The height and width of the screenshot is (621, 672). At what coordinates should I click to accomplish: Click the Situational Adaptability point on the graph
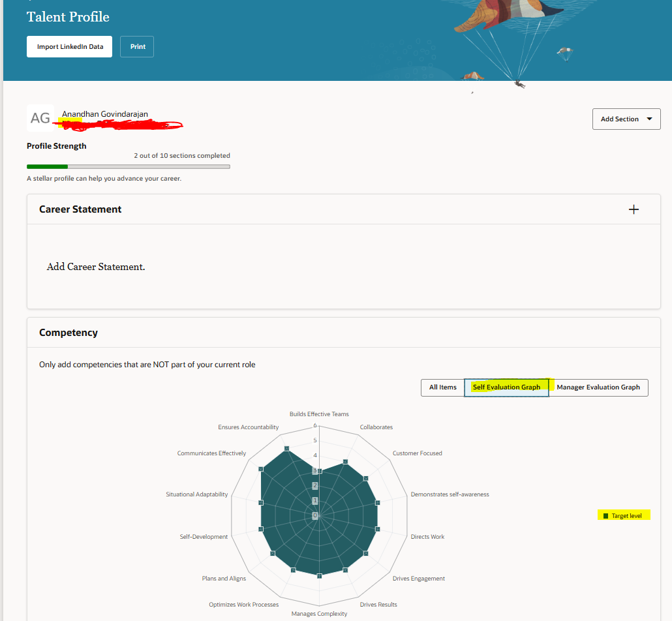click(x=260, y=502)
